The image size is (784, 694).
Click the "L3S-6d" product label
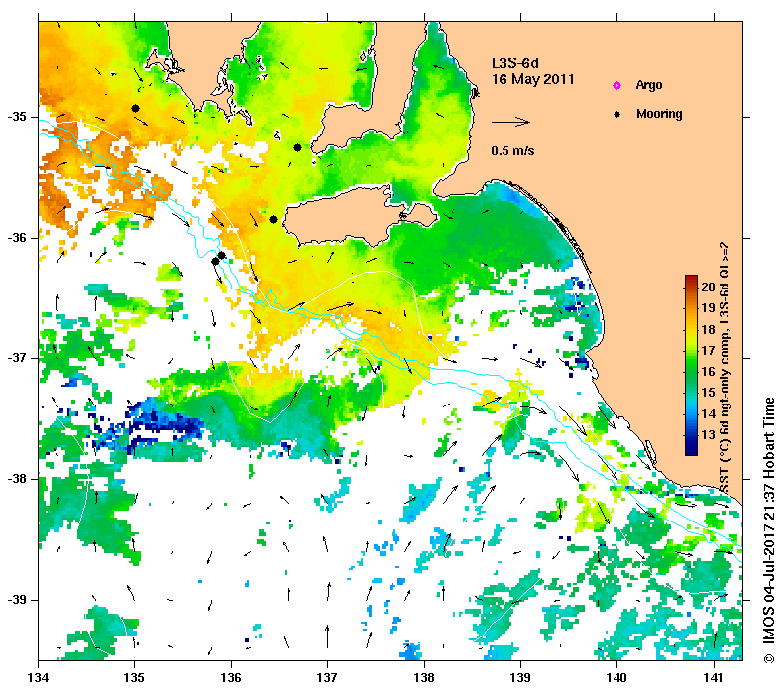515,63
